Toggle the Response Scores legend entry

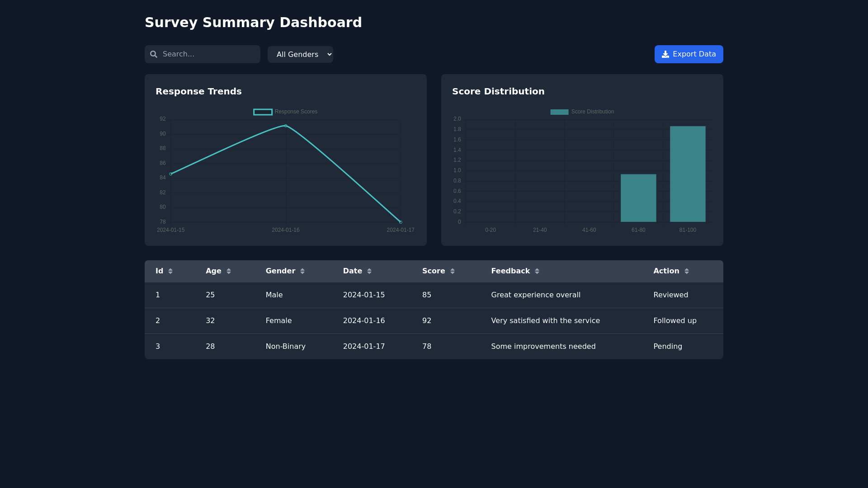tap(285, 112)
